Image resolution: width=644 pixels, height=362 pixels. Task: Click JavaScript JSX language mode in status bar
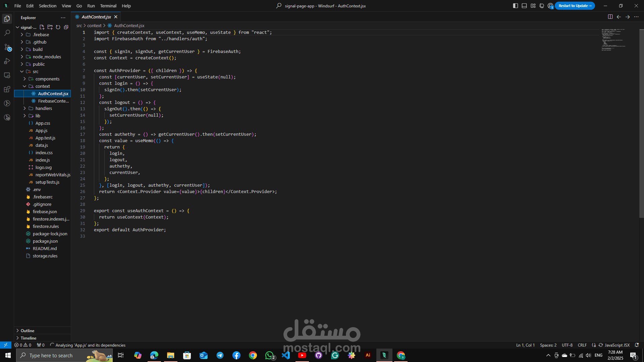[617, 345]
